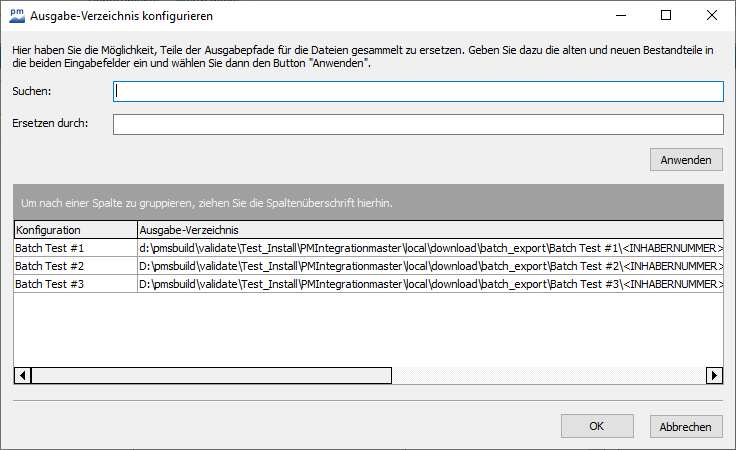Click the output path of Batch Test #1
Viewport: 736px width, 450px height.
(x=428, y=248)
